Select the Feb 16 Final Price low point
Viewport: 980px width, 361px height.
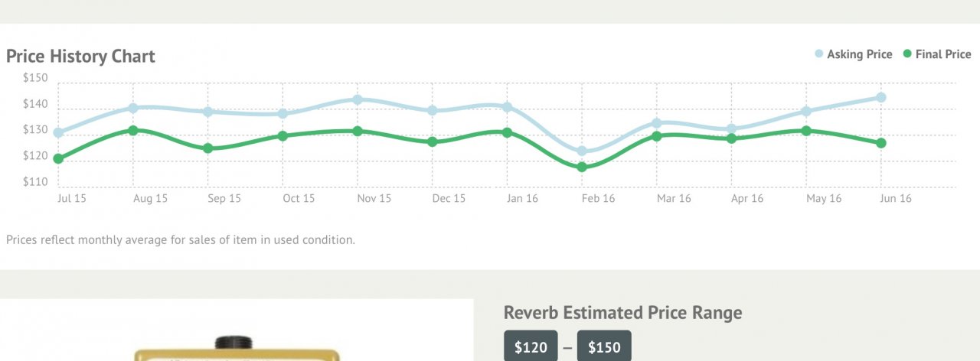coord(582,167)
